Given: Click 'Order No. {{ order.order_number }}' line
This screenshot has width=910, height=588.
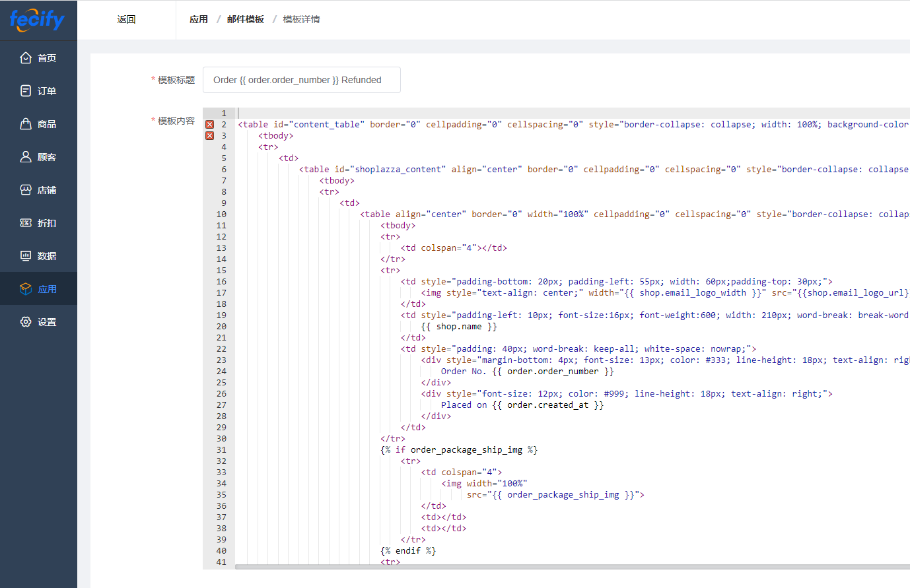Looking at the screenshot, I should (528, 372).
